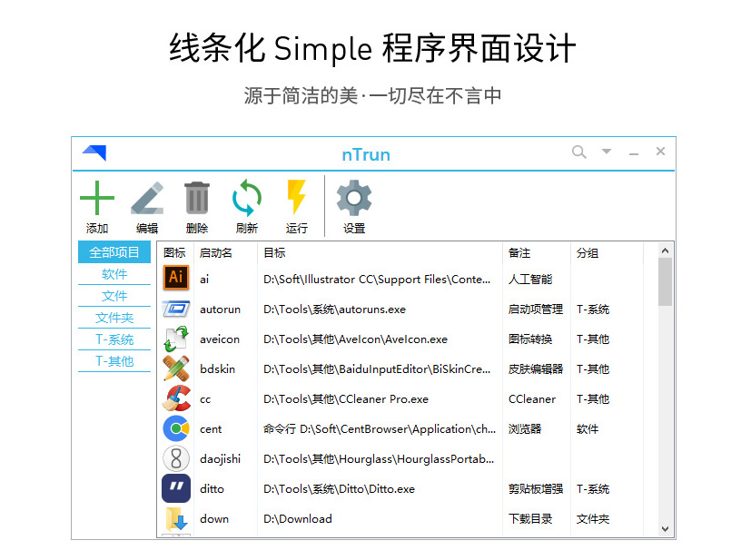Click the note 剪贴板增强

536,488
